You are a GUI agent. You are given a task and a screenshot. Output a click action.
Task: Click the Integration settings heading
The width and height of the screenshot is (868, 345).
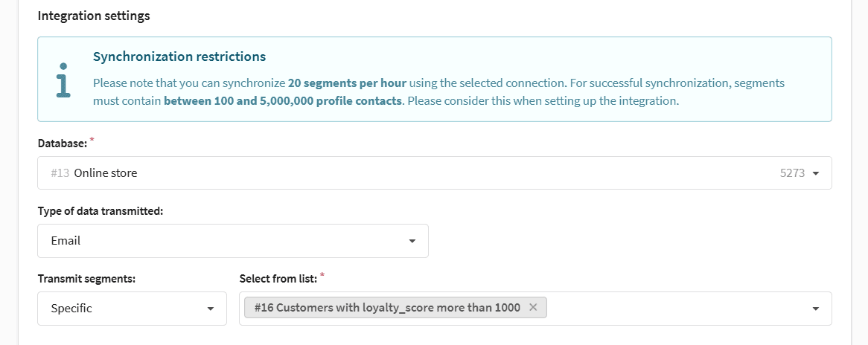pyautogui.click(x=94, y=16)
